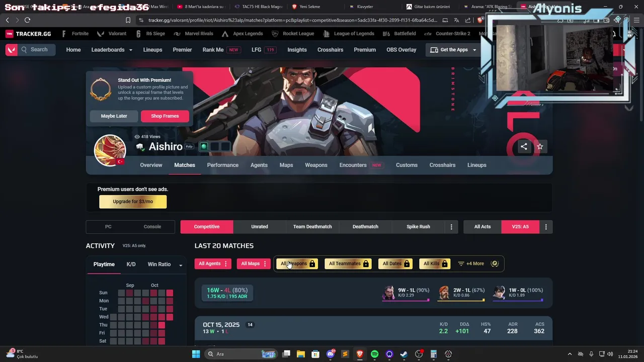Click the Brave browser taskbar icon
This screenshot has height=362, width=644.
point(360,354)
